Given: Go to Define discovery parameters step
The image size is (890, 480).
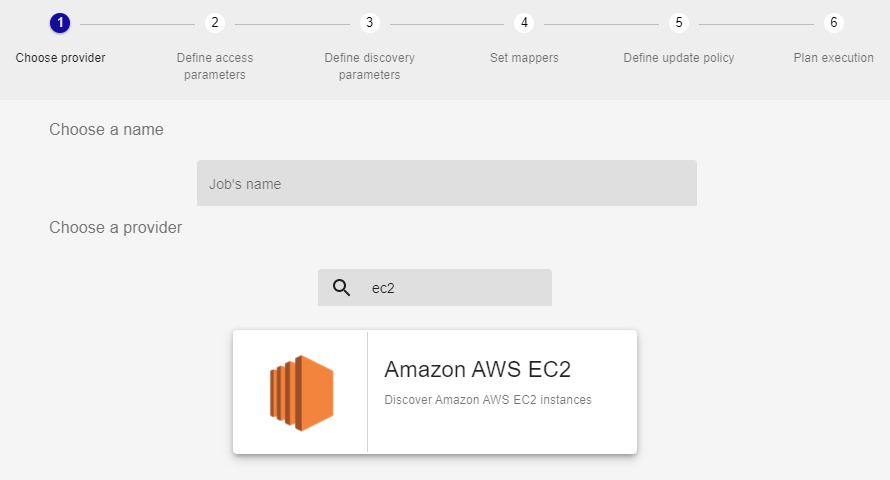Looking at the screenshot, I should pos(370,66).
